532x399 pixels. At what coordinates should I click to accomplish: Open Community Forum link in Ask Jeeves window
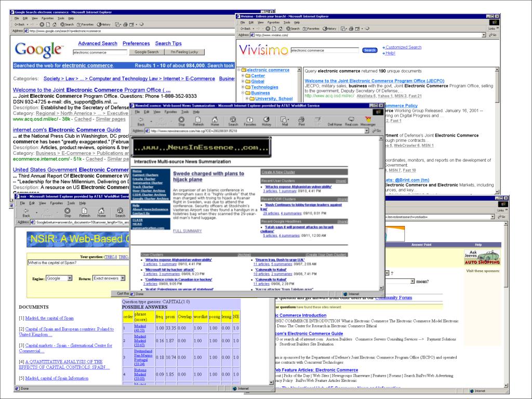(x=394, y=298)
